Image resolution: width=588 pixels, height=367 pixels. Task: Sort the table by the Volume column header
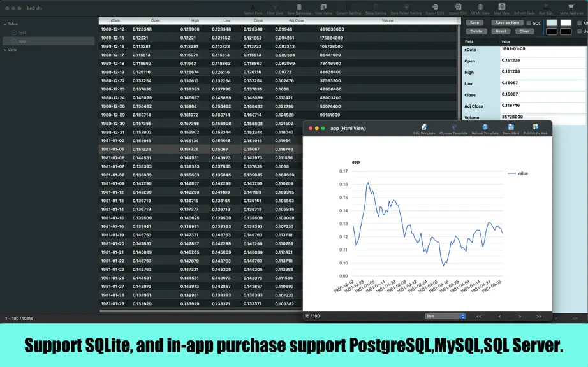[387, 20]
